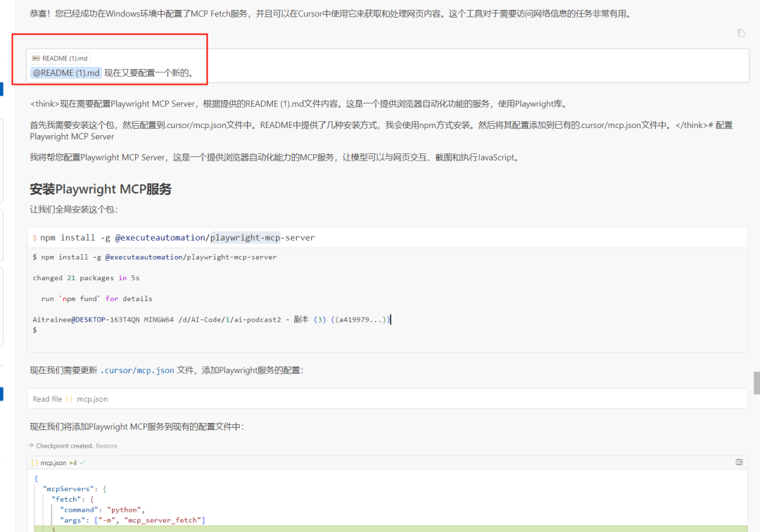Screen dimensions: 760x532
Task: Click the heading 安装Playwright MCP服务
Action: pos(101,189)
